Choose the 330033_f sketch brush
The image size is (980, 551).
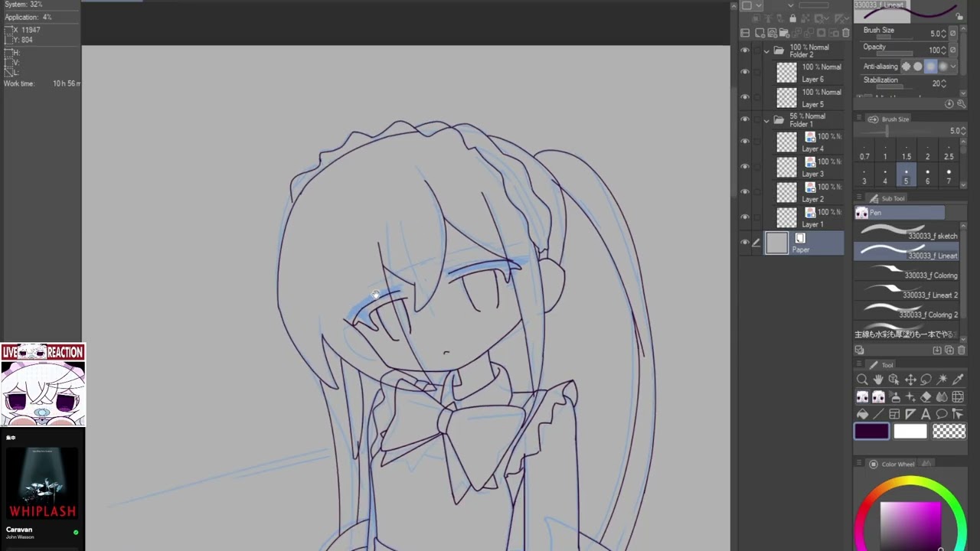[906, 232]
